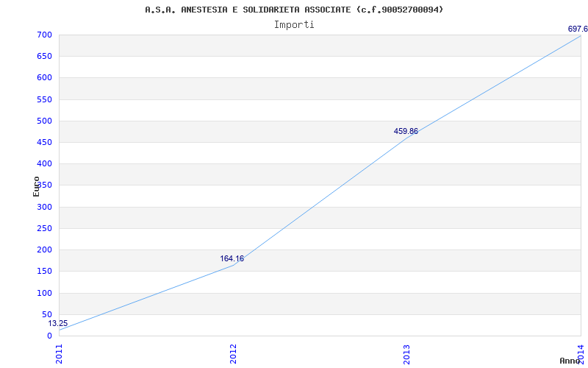Click the 50 y-axis tick label
Viewport: 588px width, 368px height.
coord(47,314)
